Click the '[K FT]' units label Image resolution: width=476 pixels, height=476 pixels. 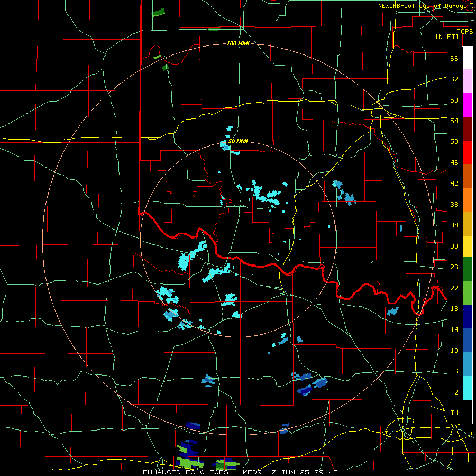tap(447, 36)
